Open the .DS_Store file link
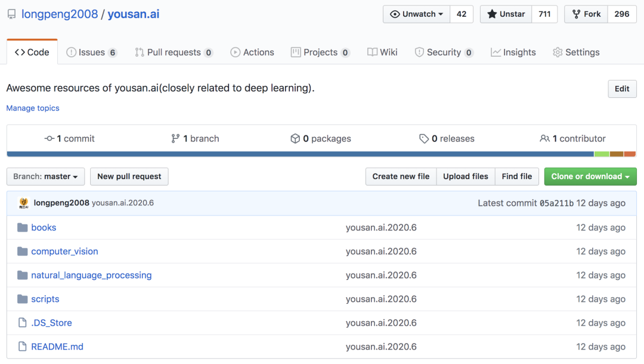The image size is (644, 364). coord(51,323)
